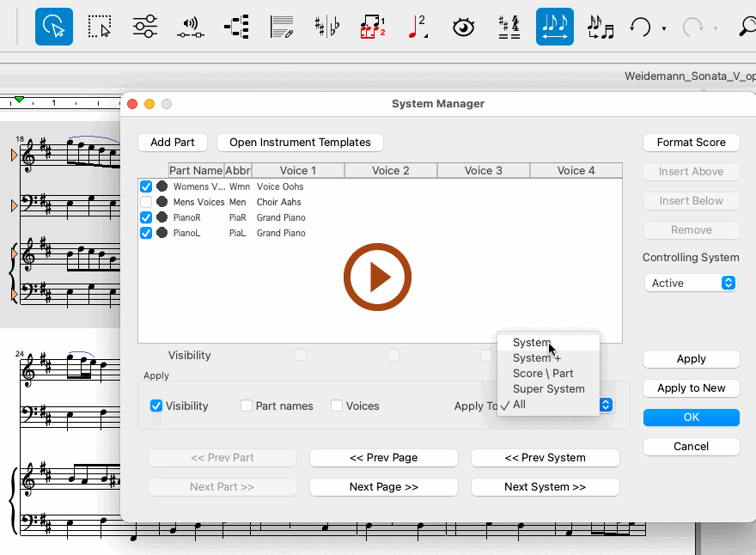Choose System + in the Apply To menu
This screenshot has width=756, height=555.
coord(548,357)
